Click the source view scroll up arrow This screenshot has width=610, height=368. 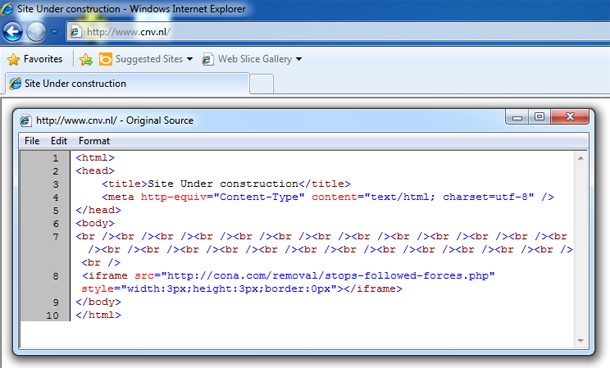point(580,158)
